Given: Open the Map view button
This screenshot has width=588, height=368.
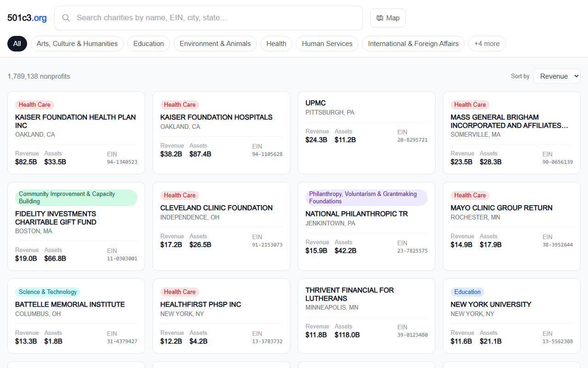Looking at the screenshot, I should pos(388,18).
